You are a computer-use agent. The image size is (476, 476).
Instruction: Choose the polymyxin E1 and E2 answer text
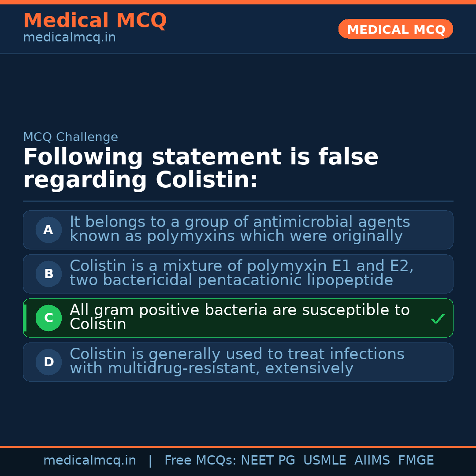pyautogui.click(x=241, y=273)
